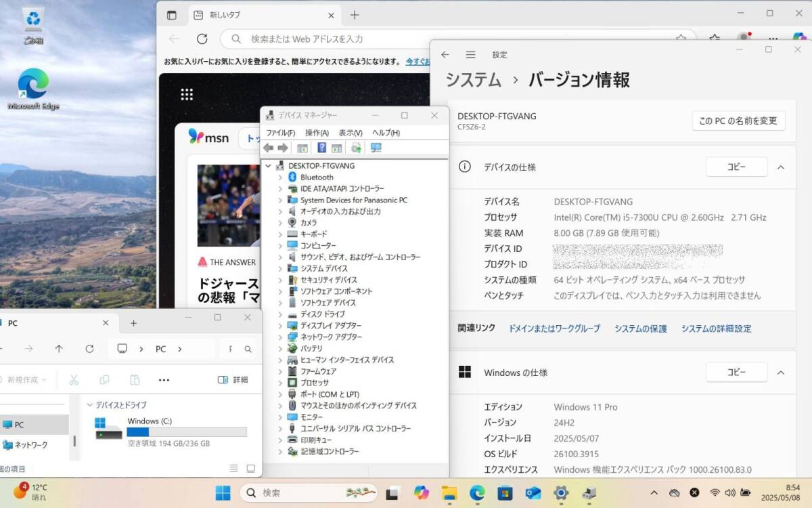Click the Edge browser reload icon
This screenshot has width=812, height=508.
point(202,39)
